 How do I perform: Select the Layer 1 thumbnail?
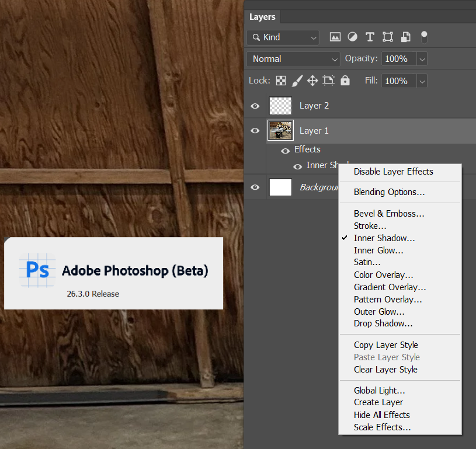(x=280, y=131)
